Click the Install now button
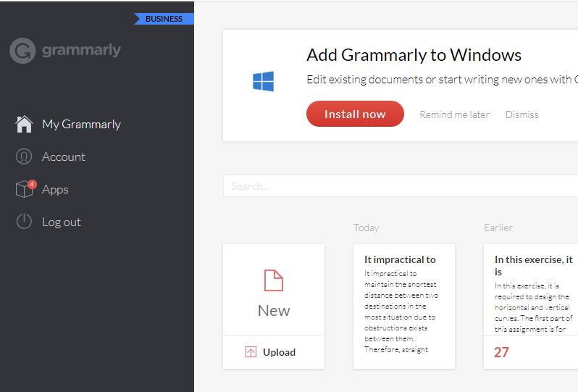This screenshot has height=392, width=578. 355,114
